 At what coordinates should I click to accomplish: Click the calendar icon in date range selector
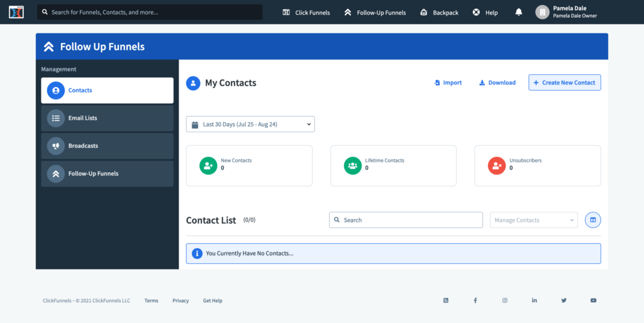pyautogui.click(x=195, y=125)
